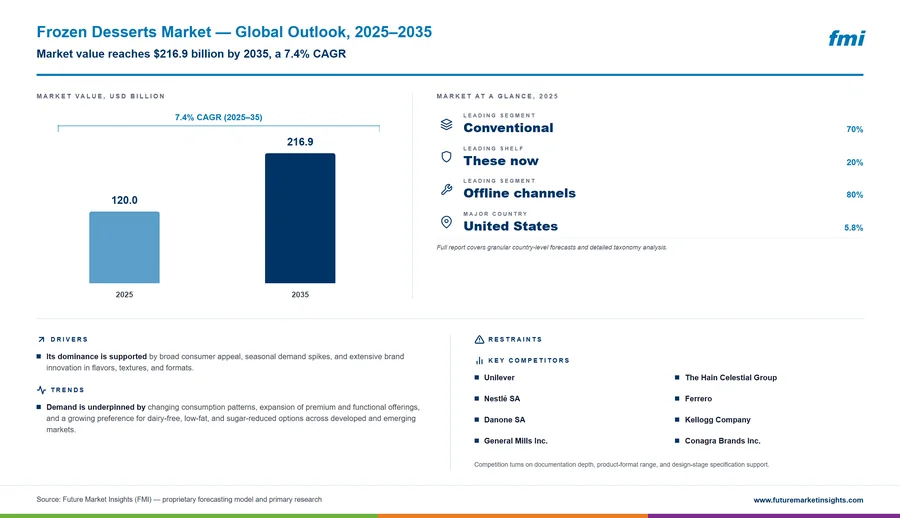Select the 2035 dark blue bar
This screenshot has width=900, height=518.
point(300,218)
